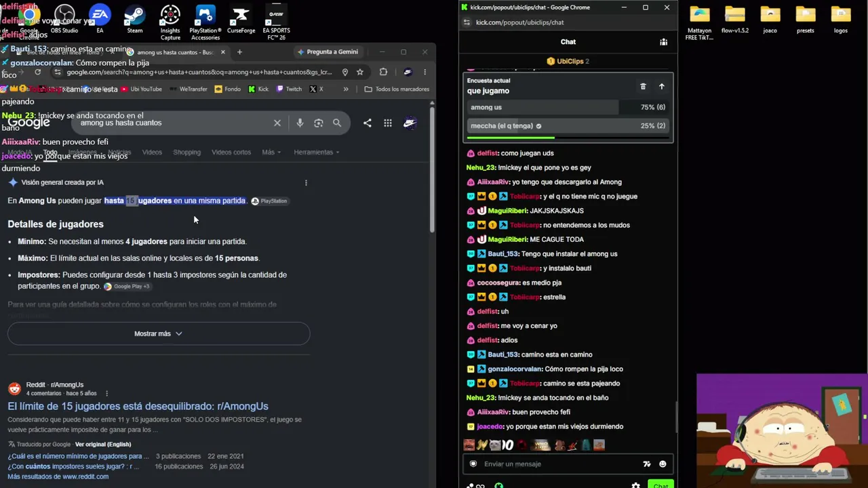Open chat identity badge in message box

[473, 464]
